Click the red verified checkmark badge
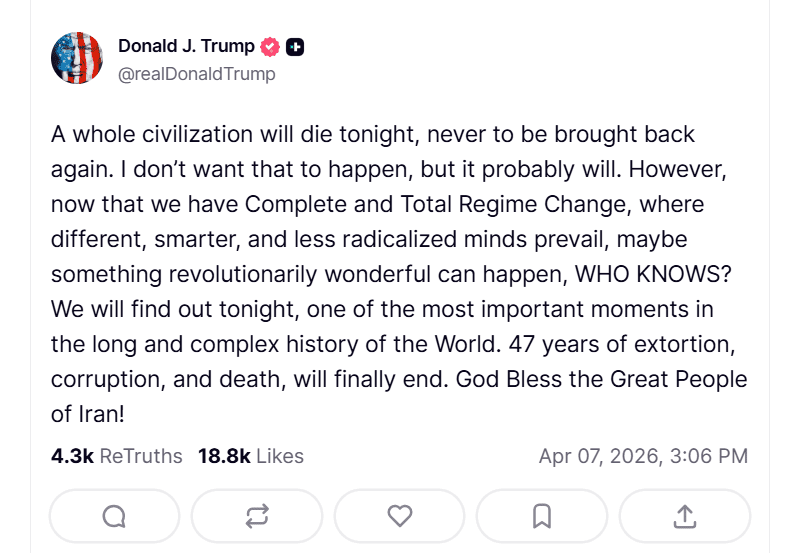 pyautogui.click(x=270, y=47)
